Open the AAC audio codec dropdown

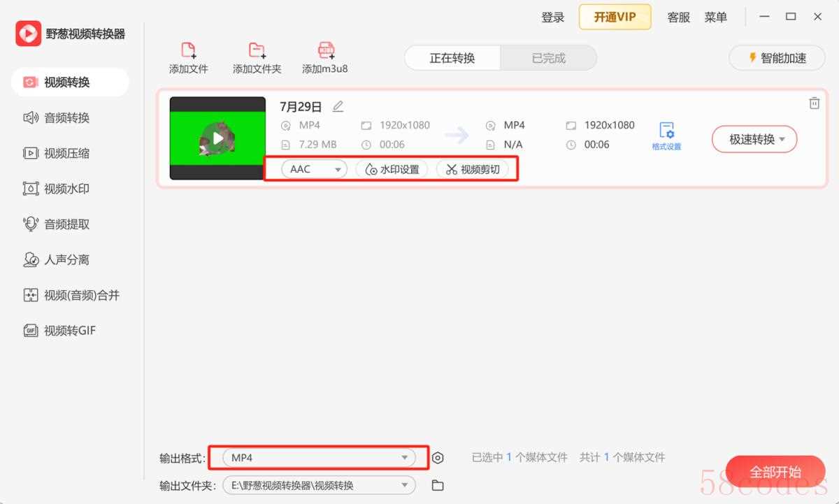pos(314,169)
